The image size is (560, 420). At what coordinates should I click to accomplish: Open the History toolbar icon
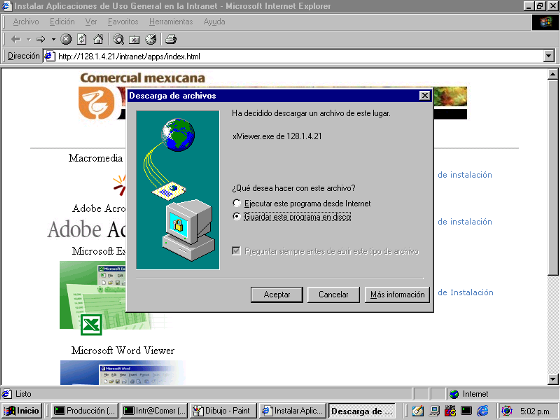[x=151, y=39]
